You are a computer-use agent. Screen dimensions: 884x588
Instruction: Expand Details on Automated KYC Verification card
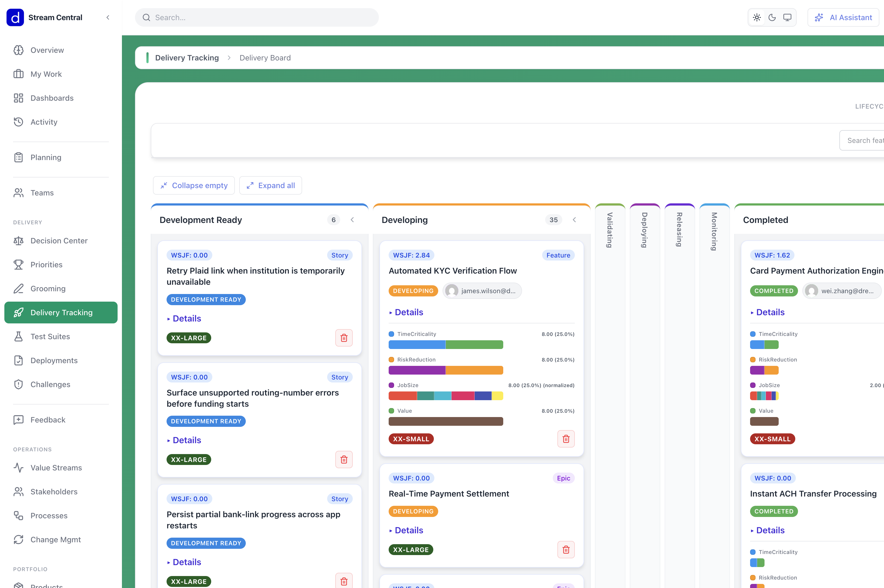point(406,313)
